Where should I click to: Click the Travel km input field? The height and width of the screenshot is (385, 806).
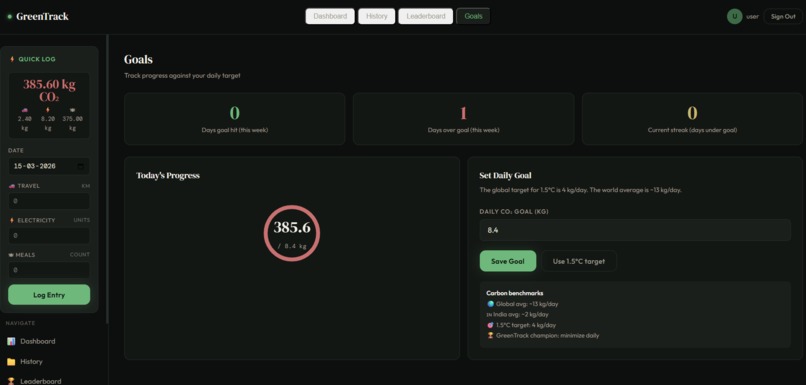[49, 201]
